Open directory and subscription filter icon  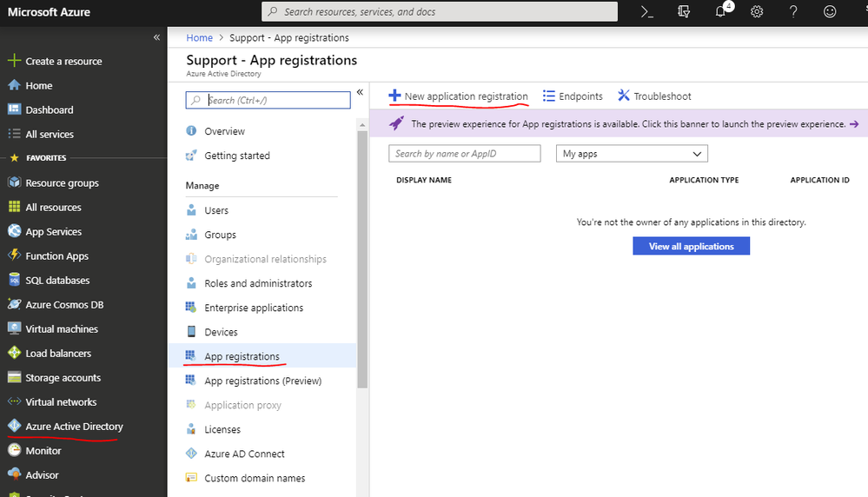[x=684, y=12]
